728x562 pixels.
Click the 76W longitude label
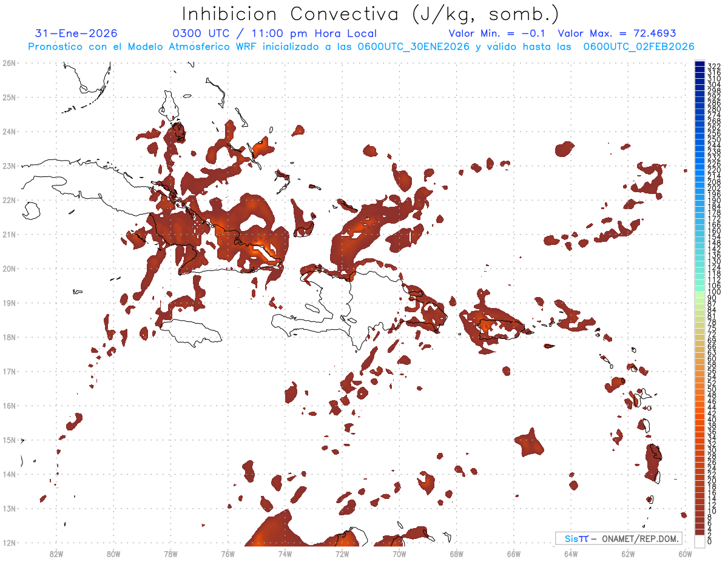[228, 554]
